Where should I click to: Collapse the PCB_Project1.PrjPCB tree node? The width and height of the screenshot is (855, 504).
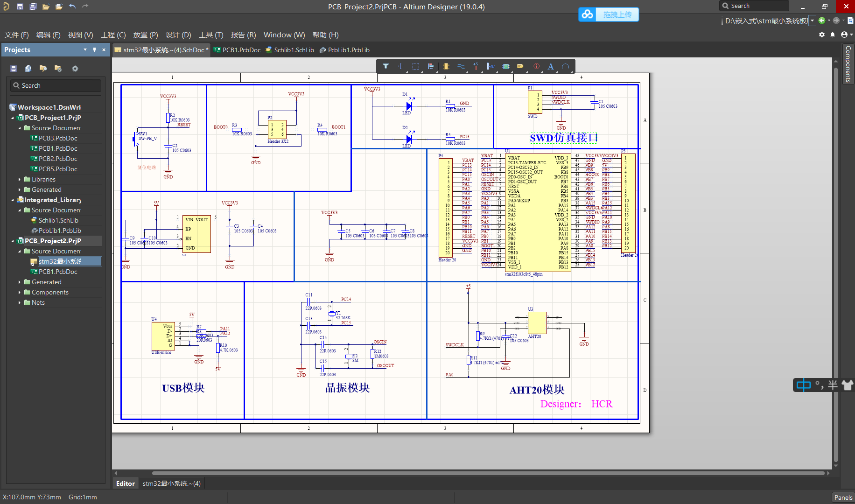[x=13, y=118]
